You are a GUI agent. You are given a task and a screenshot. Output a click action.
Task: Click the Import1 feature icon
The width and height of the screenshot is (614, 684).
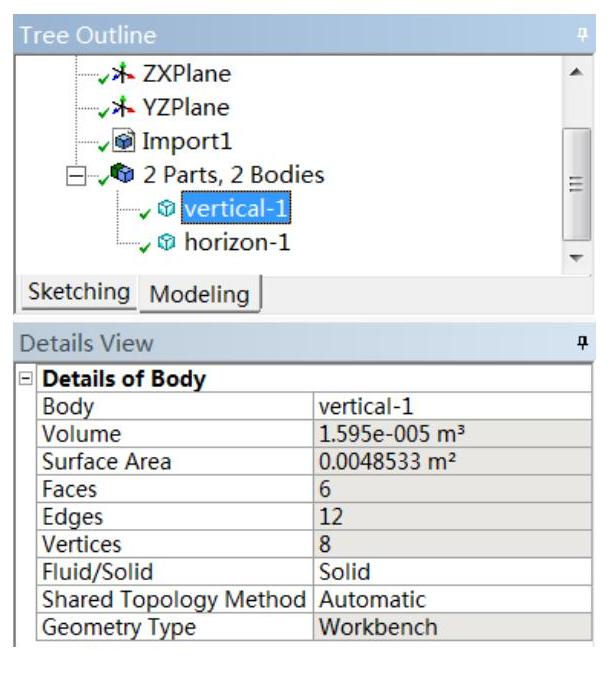tap(126, 141)
